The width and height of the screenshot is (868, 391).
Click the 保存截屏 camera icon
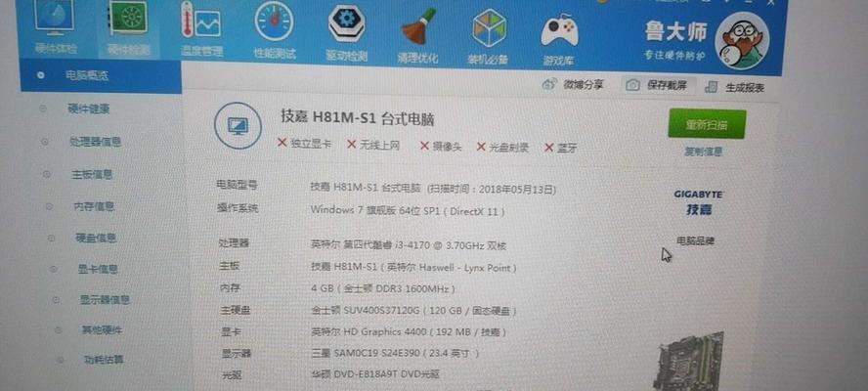click(632, 85)
